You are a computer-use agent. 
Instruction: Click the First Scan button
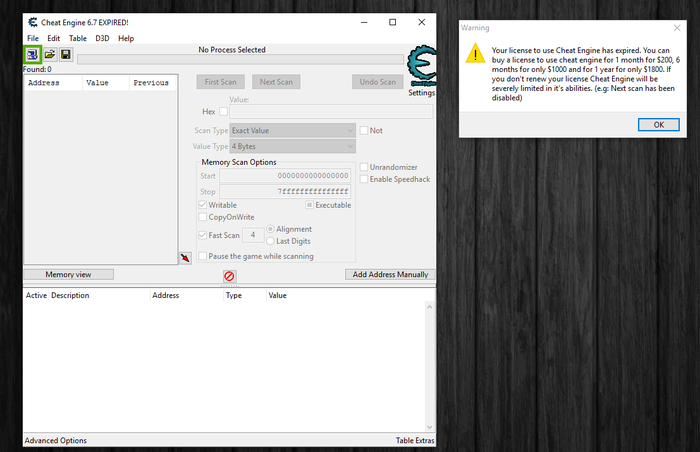(221, 82)
